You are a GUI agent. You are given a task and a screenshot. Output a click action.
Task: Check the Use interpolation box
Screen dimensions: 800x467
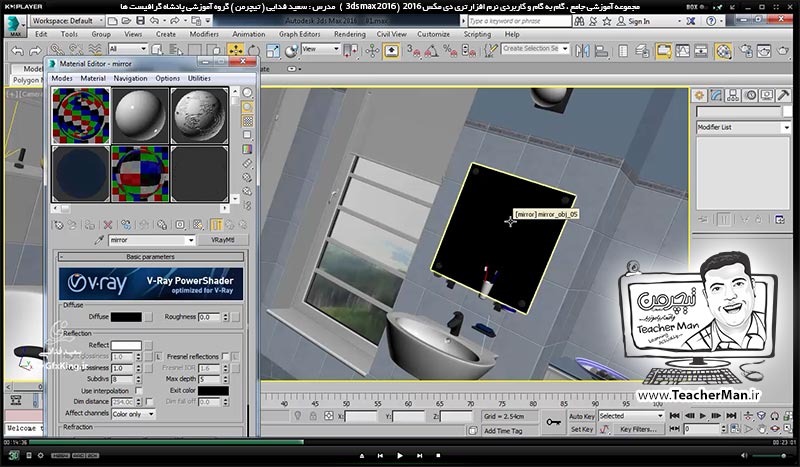point(138,390)
